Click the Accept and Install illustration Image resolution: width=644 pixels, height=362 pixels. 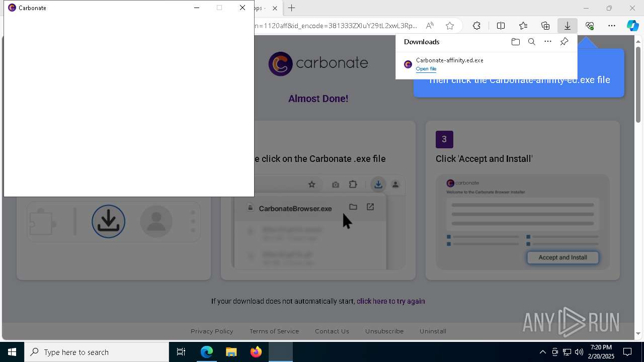pyautogui.click(x=523, y=222)
